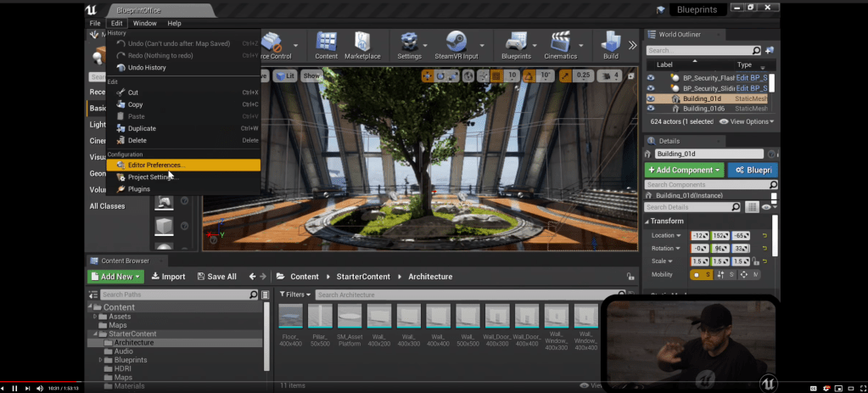Open the Blueprints toolbar icon
This screenshot has height=393, width=868.
515,44
